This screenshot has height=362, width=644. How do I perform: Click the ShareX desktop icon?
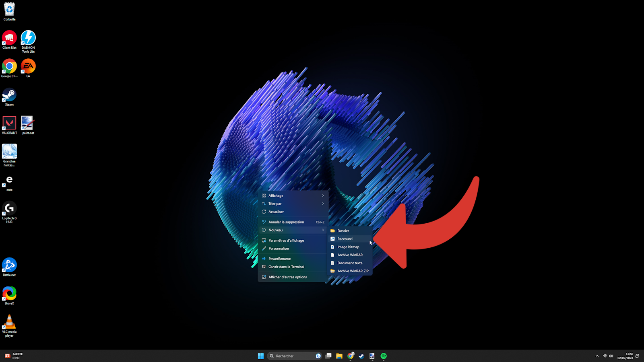point(9,294)
